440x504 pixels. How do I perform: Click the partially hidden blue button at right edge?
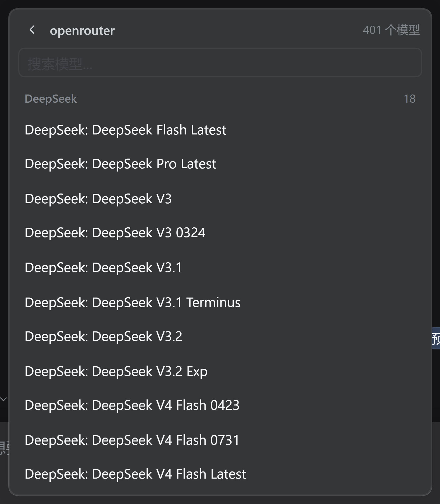coord(436,338)
